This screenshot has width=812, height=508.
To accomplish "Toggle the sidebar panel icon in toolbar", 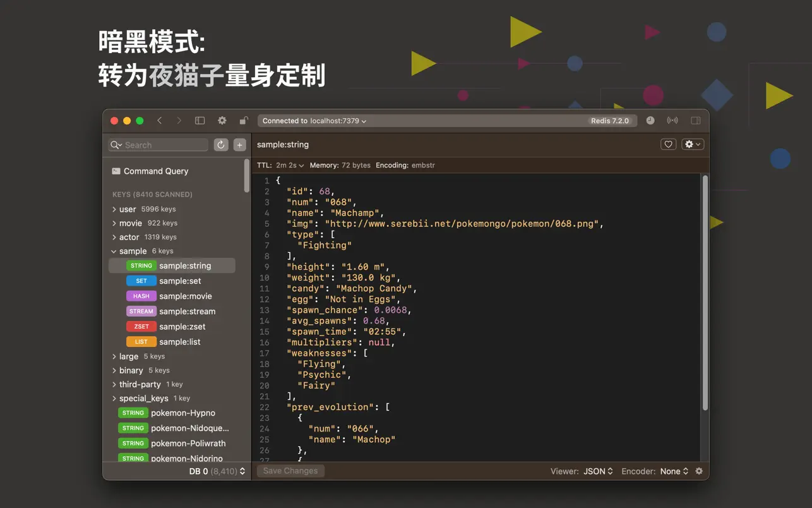I will [x=200, y=121].
